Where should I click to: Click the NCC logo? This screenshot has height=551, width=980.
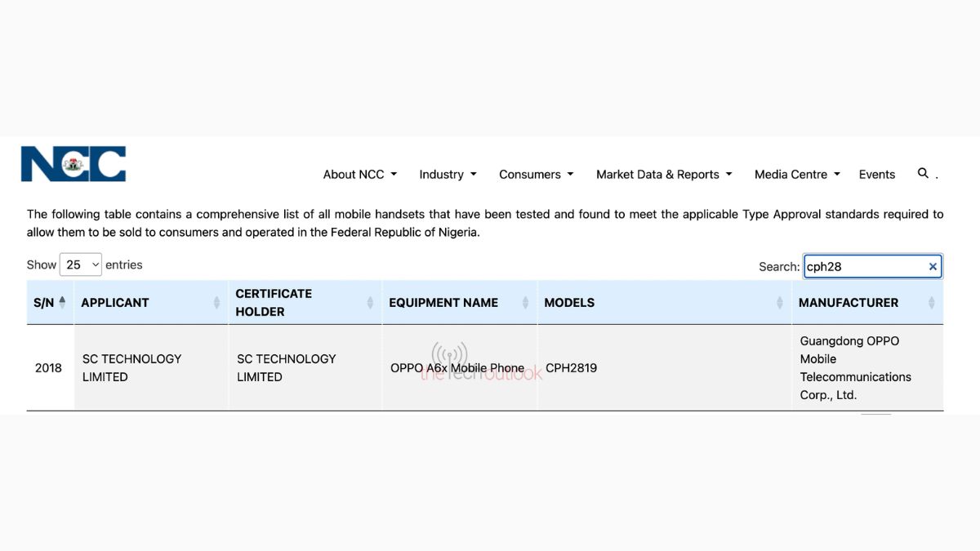[x=73, y=164]
